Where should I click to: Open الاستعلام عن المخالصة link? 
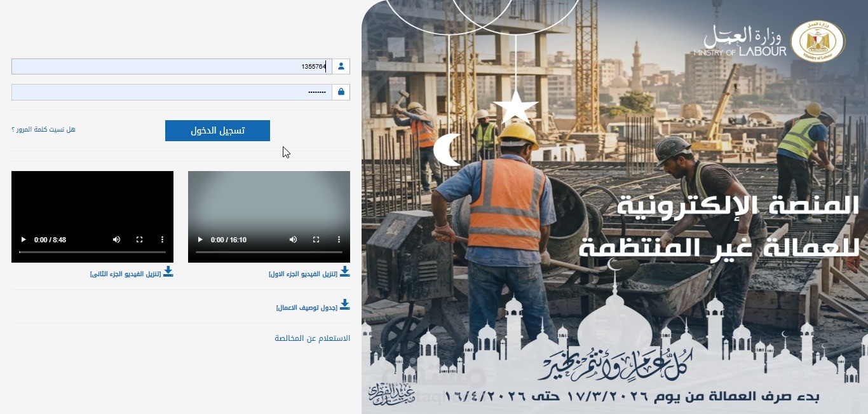click(x=312, y=338)
